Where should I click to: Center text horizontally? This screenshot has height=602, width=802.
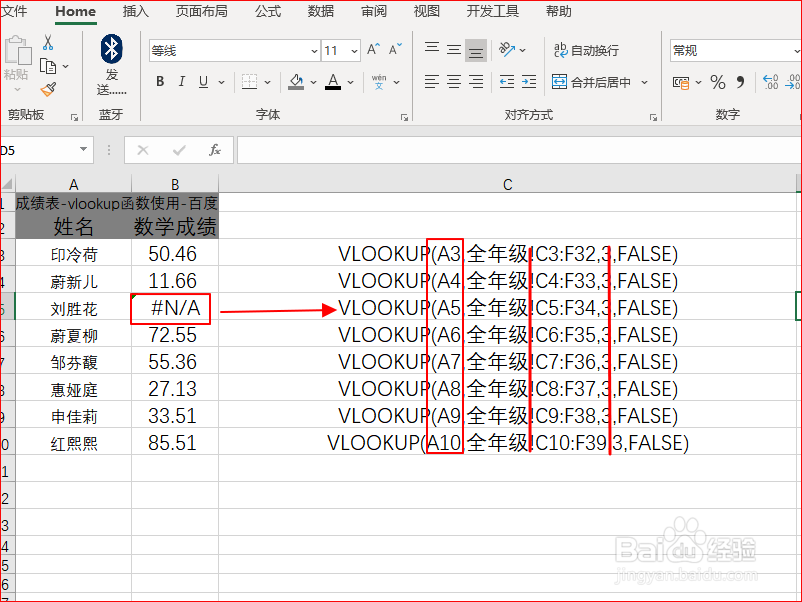454,81
